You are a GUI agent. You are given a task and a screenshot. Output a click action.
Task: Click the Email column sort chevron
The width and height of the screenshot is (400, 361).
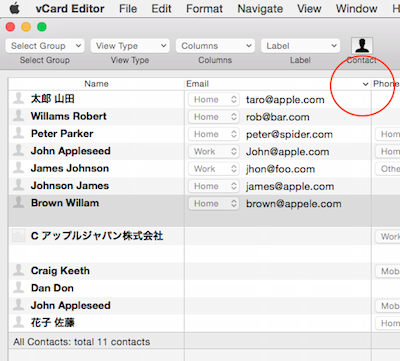point(365,84)
